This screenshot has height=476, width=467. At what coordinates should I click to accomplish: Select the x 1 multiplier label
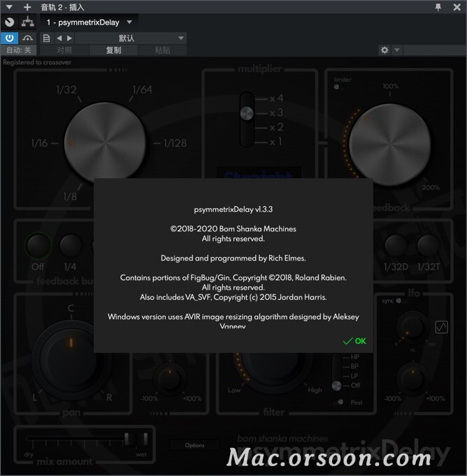coord(275,141)
